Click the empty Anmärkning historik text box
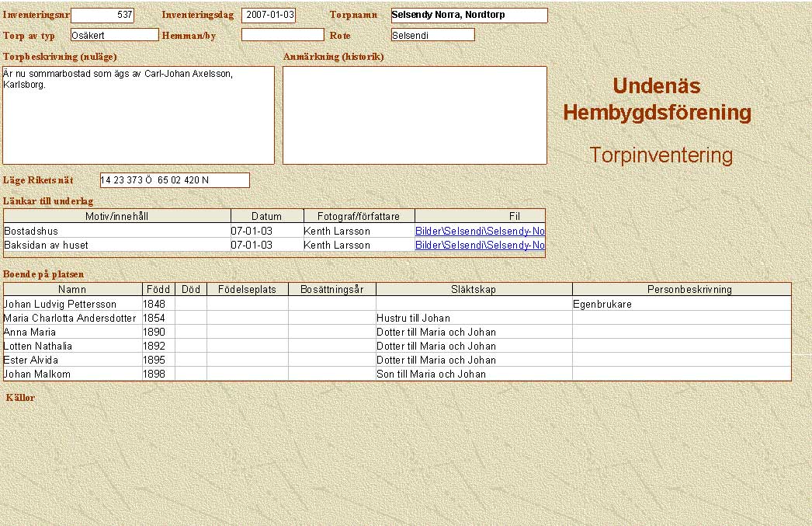The height and width of the screenshot is (526, 812). coord(415,115)
